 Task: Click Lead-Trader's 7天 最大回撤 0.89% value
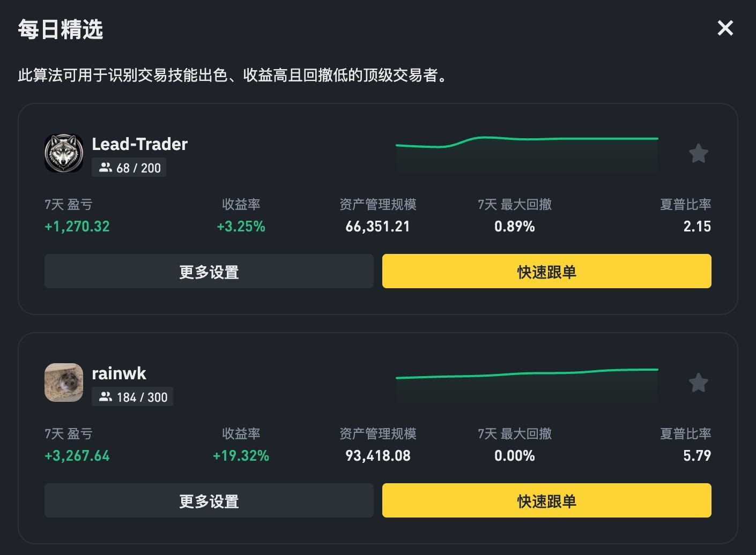pyautogui.click(x=514, y=227)
